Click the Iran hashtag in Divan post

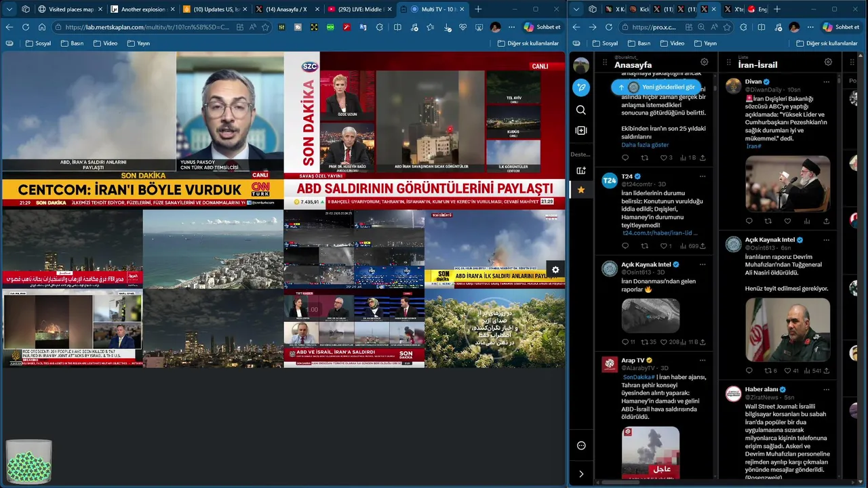(x=754, y=146)
